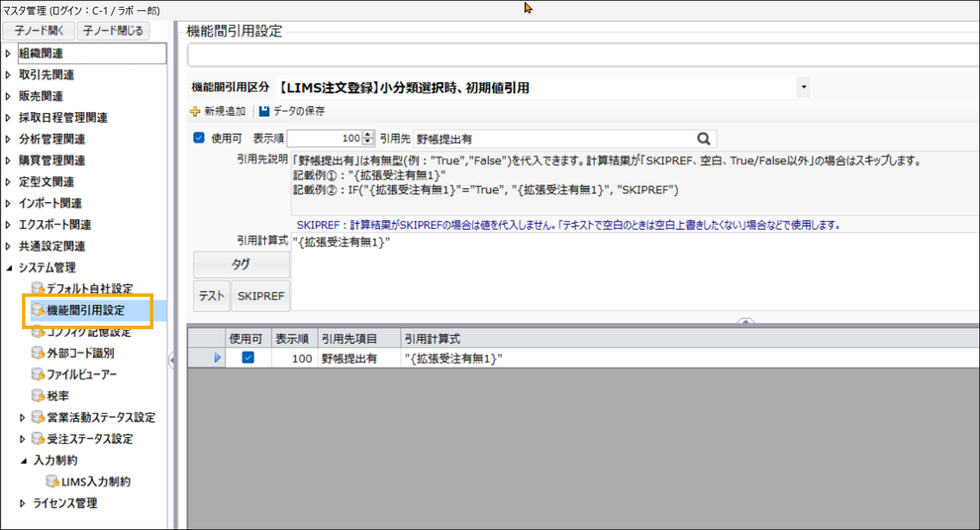The image size is (980, 530).
Task: Click the テスト button
Action: click(211, 296)
